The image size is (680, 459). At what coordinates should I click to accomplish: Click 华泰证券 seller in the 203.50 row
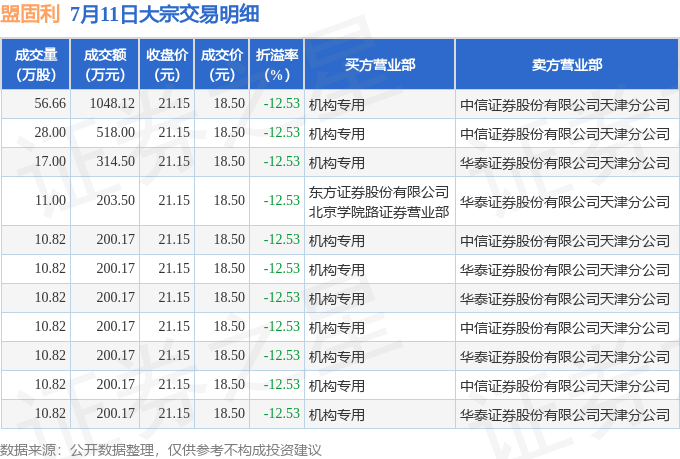565,202
